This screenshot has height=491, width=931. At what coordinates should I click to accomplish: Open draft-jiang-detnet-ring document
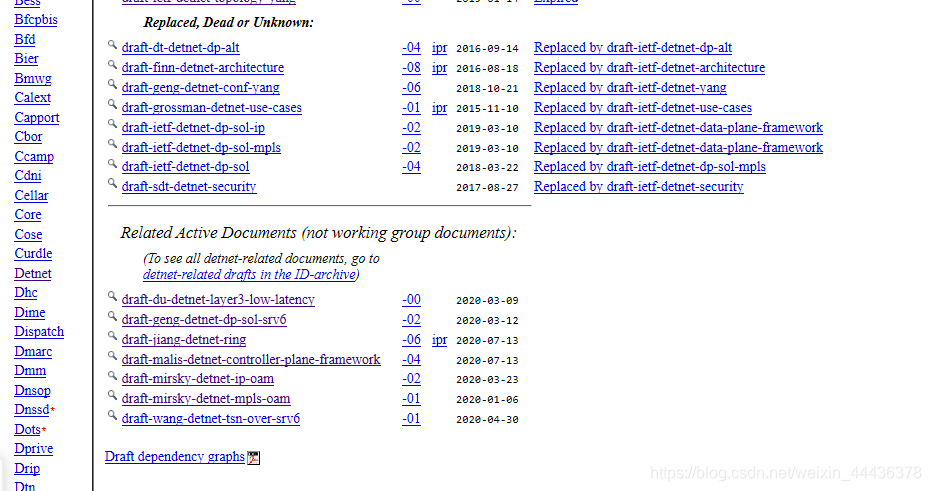coord(183,340)
